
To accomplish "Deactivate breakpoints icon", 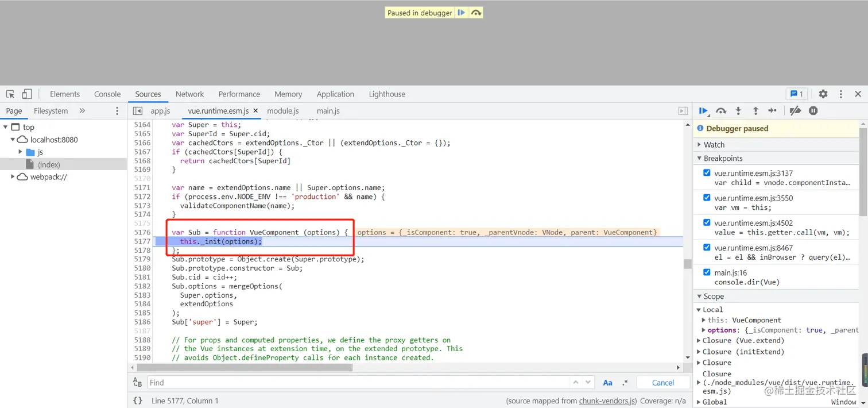I will [x=795, y=111].
